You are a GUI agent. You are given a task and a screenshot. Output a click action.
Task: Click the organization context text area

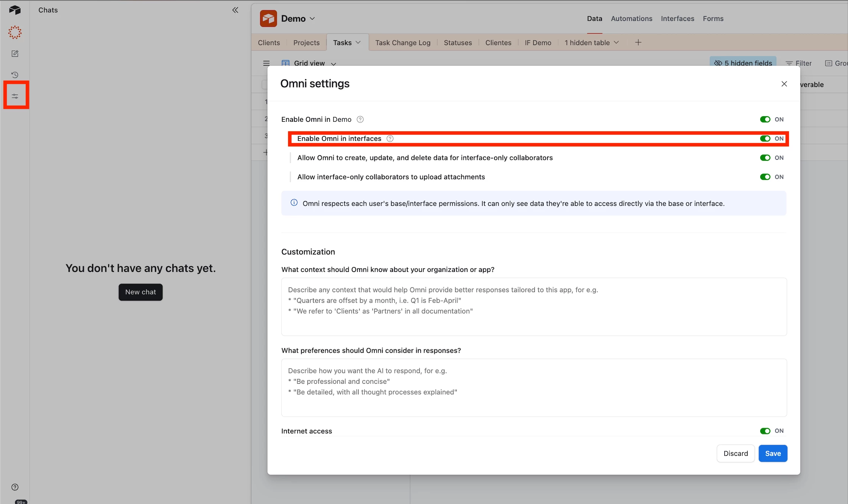tap(534, 306)
